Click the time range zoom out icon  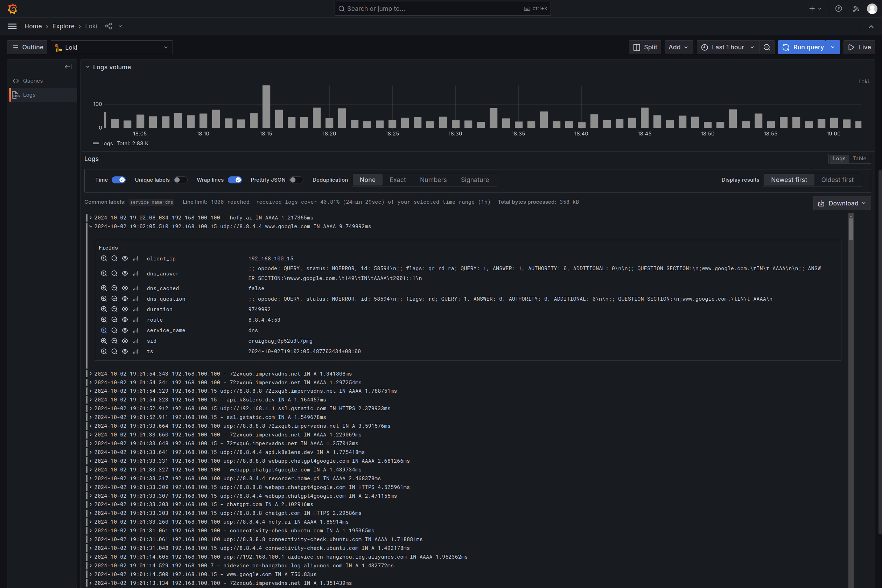tap(766, 47)
